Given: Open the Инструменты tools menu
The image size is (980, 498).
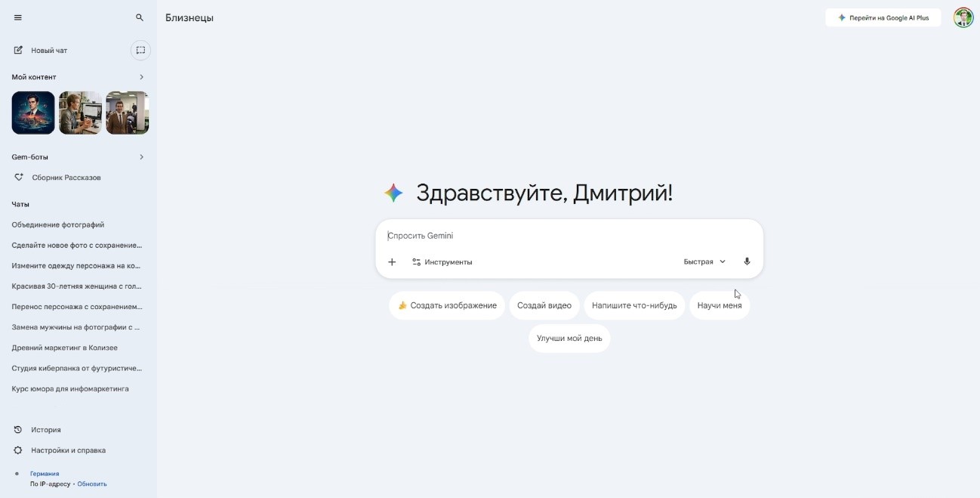Looking at the screenshot, I should click(x=442, y=262).
